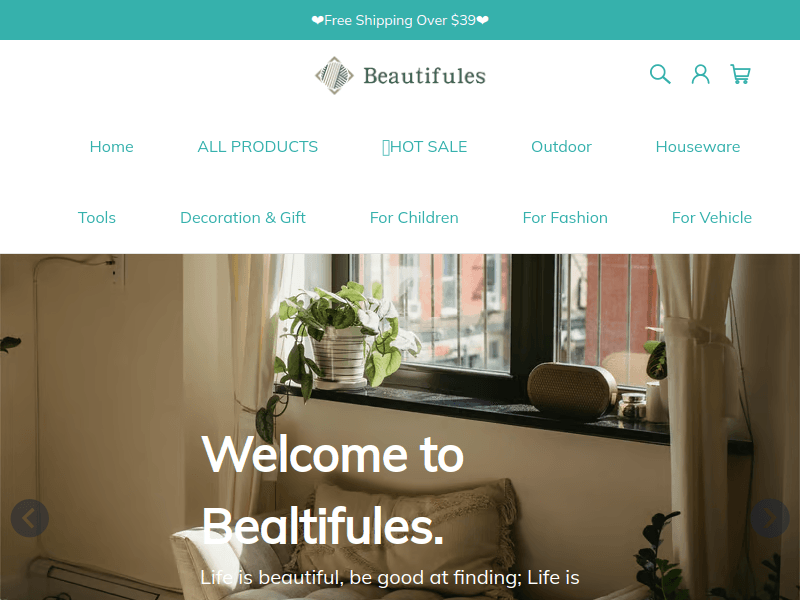The width and height of the screenshot is (800, 600).
Task: Browse ALL PRODUCTS menu item
Action: [258, 147]
